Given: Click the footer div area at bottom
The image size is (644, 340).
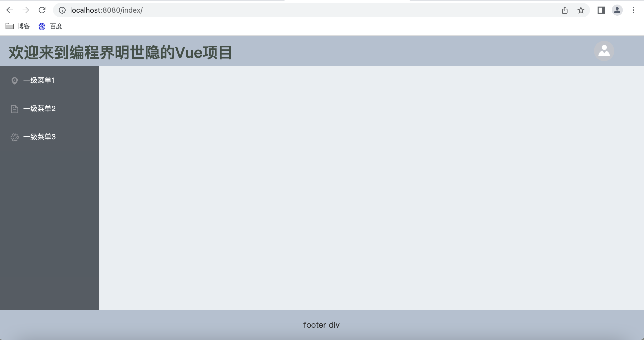Looking at the screenshot, I should tap(322, 325).
